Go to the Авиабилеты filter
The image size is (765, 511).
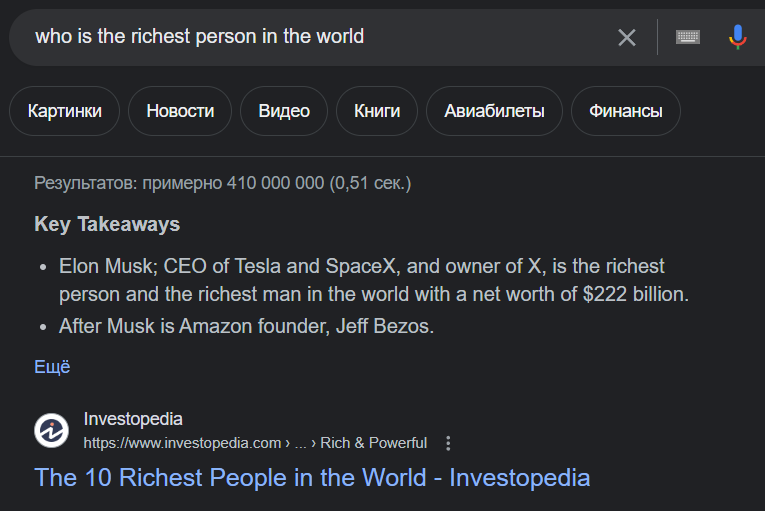pos(494,111)
